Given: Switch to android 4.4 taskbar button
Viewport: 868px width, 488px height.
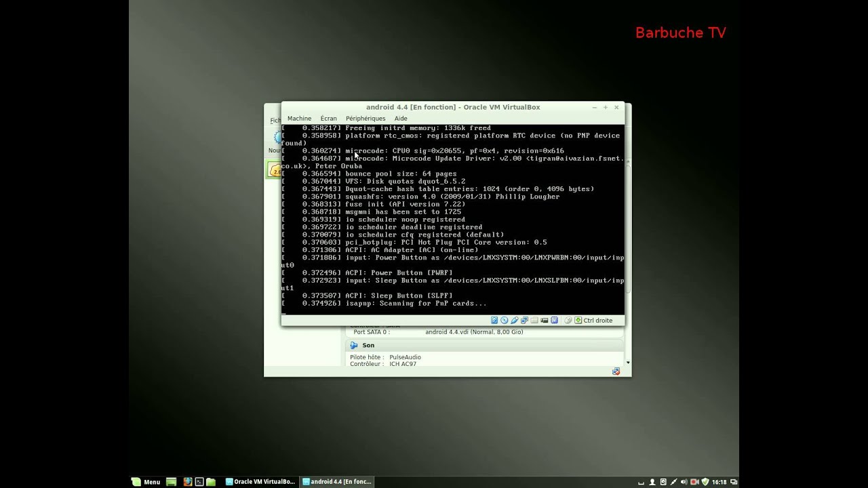Looking at the screenshot, I should point(337,482).
